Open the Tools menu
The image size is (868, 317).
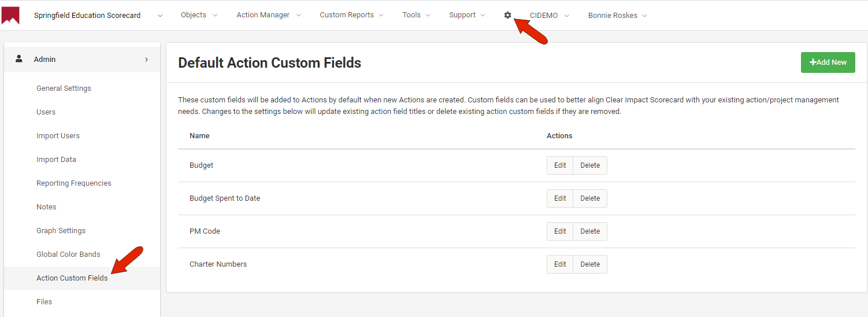tap(416, 15)
